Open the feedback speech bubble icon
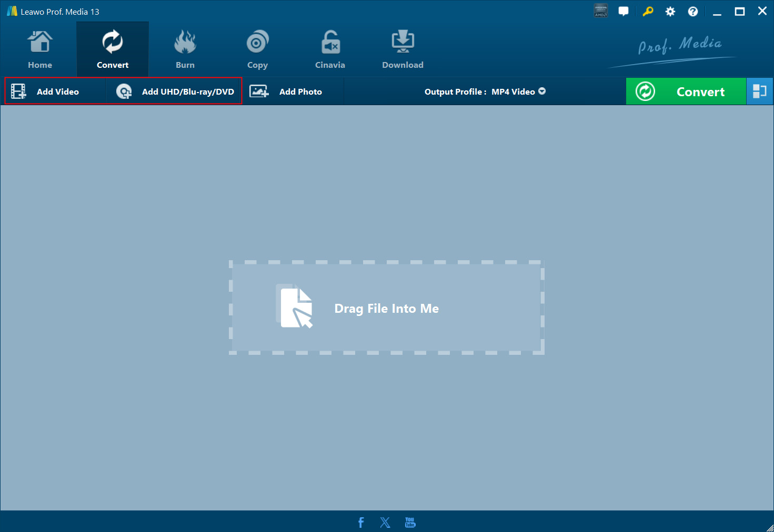This screenshot has width=774, height=532. [x=624, y=11]
